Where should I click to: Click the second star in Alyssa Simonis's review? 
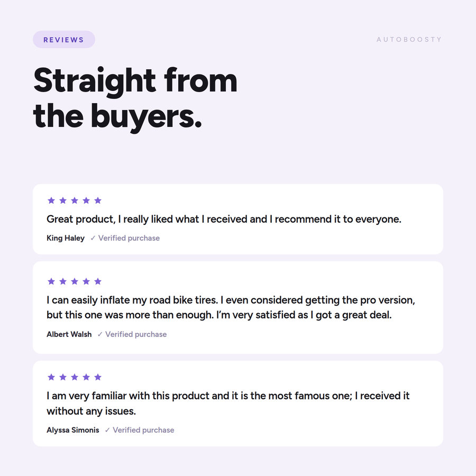(63, 377)
